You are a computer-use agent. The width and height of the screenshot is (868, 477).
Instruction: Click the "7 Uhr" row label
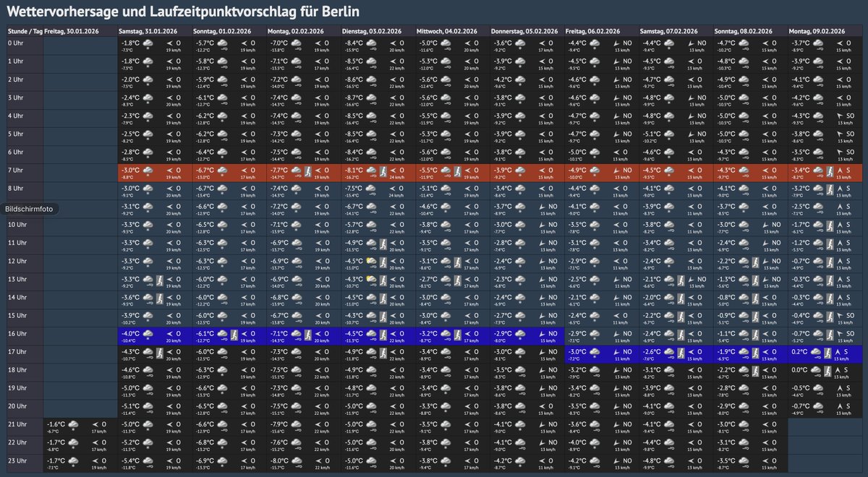(x=15, y=171)
